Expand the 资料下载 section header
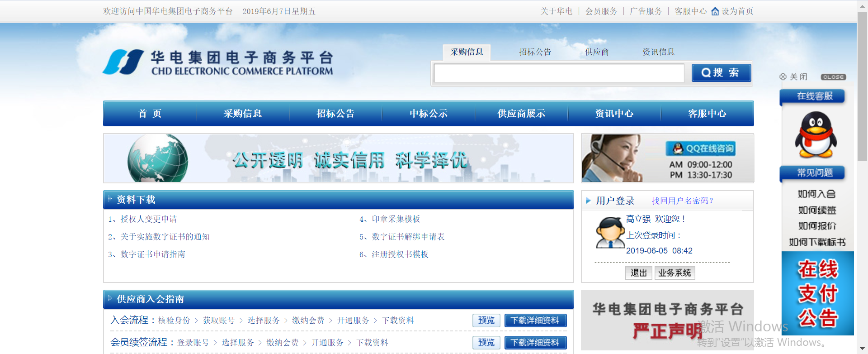 (x=136, y=200)
